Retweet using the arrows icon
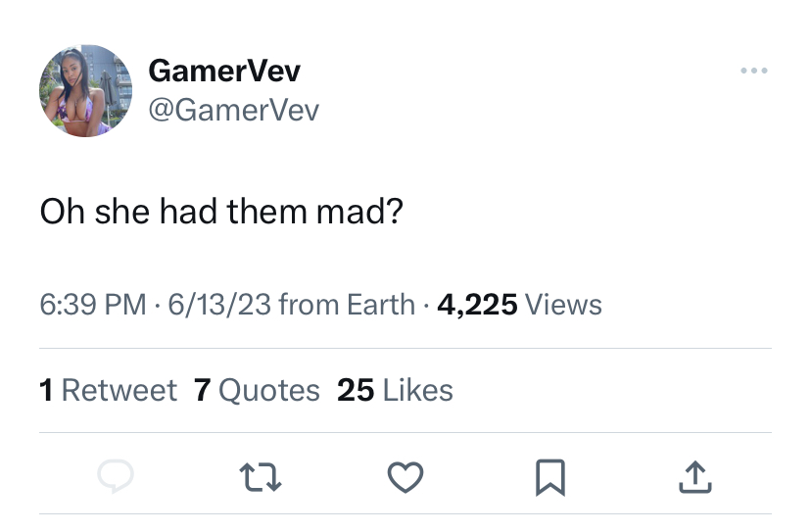The height and width of the screenshot is (532, 811). (x=261, y=477)
